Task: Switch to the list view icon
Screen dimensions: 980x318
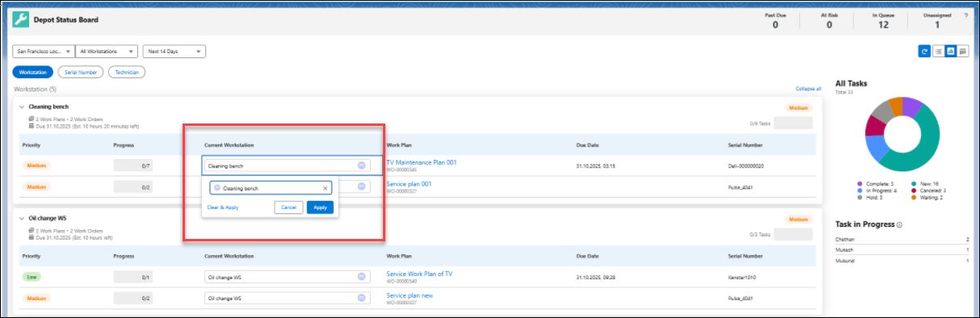Action: tap(938, 51)
